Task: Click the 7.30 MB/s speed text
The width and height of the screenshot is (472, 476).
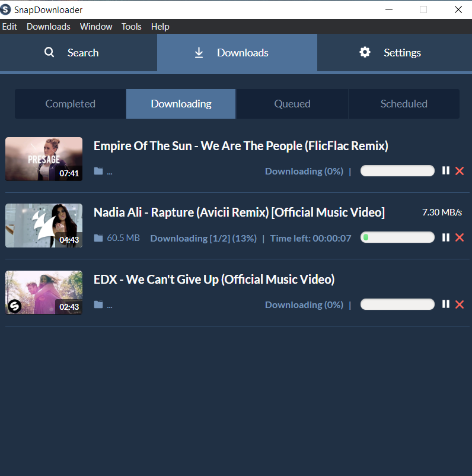Action: point(442,212)
